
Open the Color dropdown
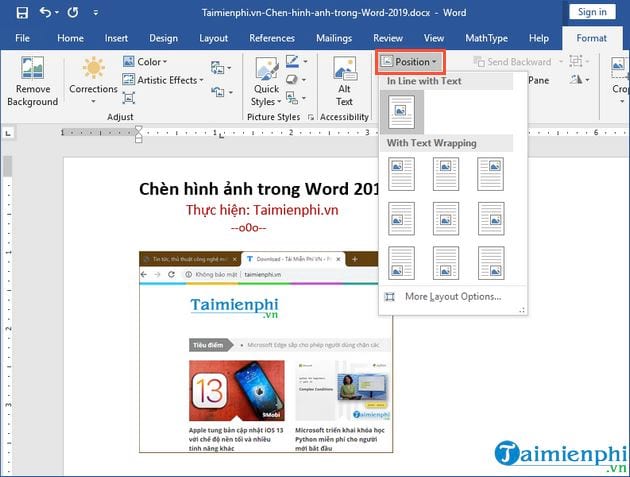coord(145,61)
